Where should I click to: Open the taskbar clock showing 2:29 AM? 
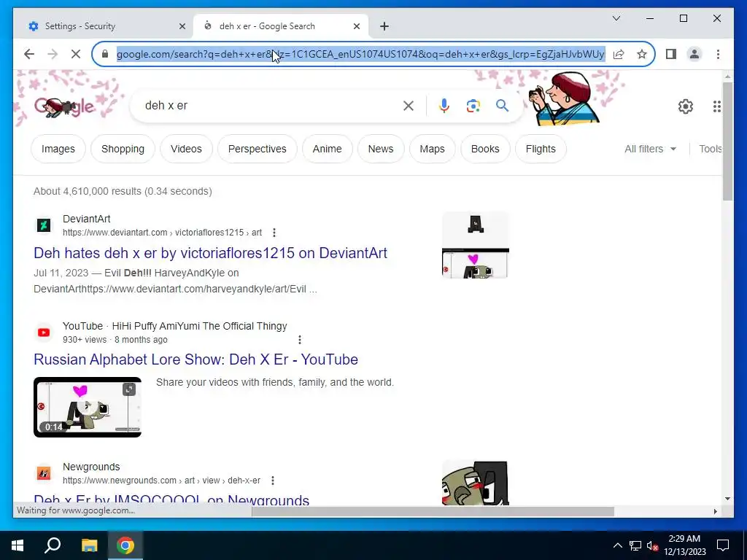pos(684,545)
